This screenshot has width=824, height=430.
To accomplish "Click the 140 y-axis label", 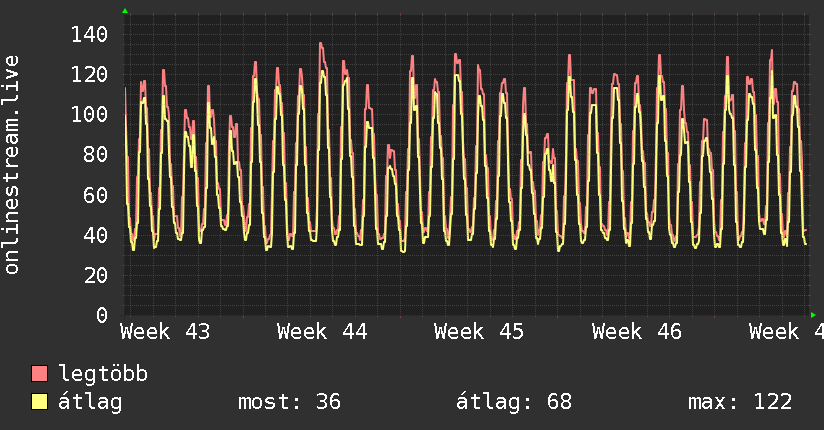I will coord(89,35).
